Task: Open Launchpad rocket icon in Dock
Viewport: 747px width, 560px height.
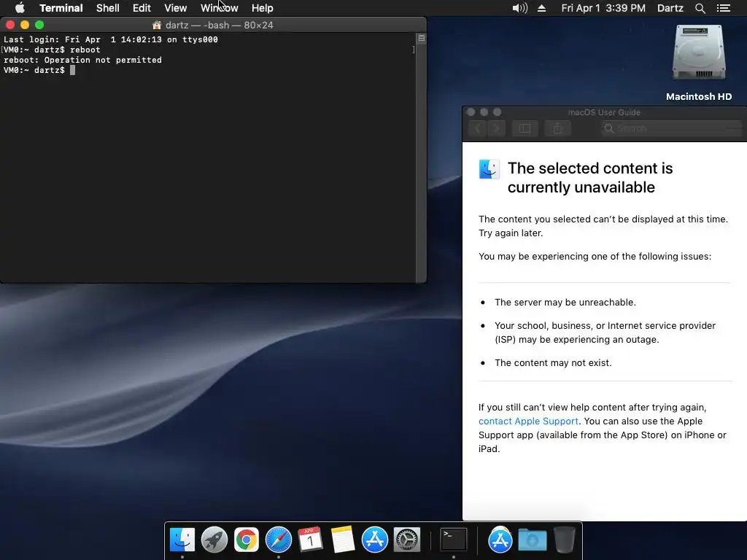Action: [214, 540]
